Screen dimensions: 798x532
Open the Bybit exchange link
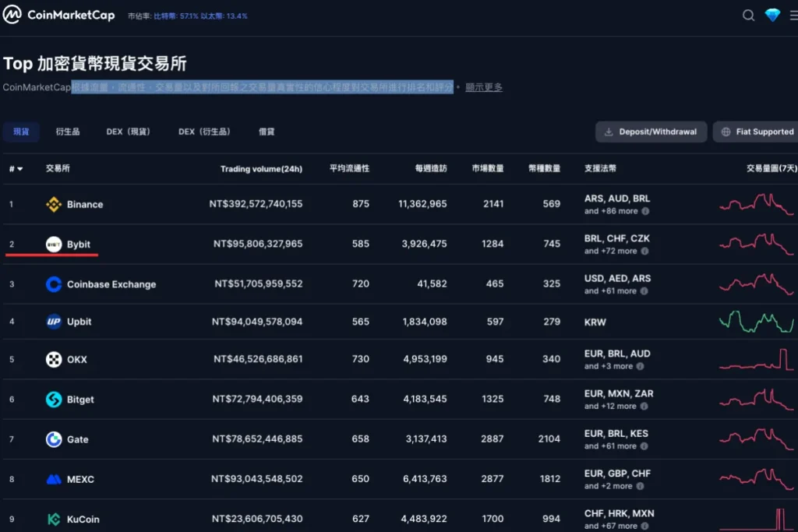[79, 245]
